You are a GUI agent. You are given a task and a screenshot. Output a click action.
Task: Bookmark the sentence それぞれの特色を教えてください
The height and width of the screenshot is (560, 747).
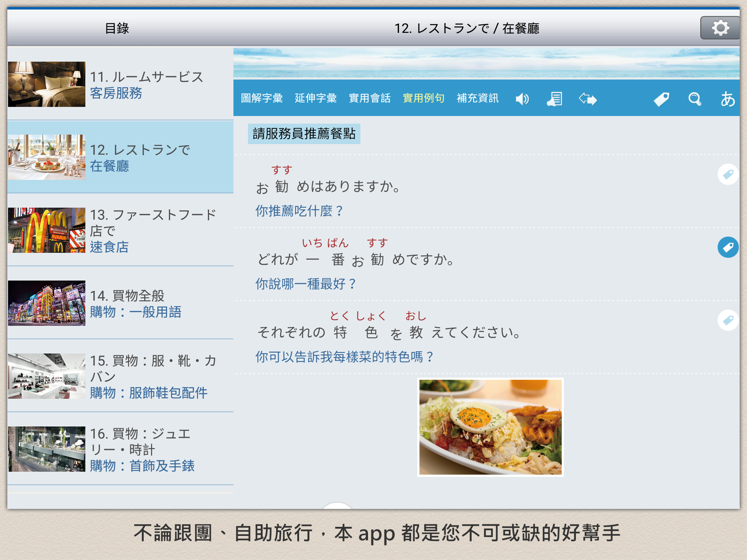click(x=728, y=320)
